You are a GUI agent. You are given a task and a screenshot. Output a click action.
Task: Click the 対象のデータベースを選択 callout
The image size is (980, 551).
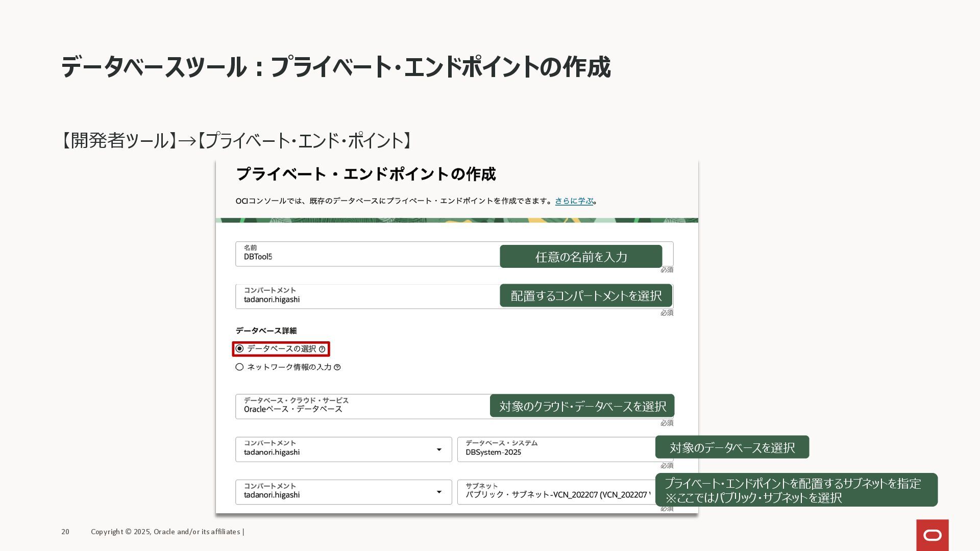[732, 447]
